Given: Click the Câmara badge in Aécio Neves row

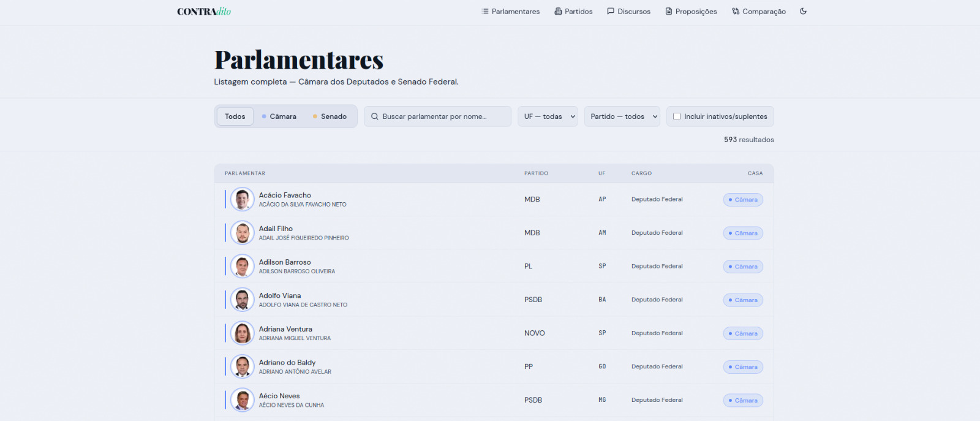Looking at the screenshot, I should 743,400.
